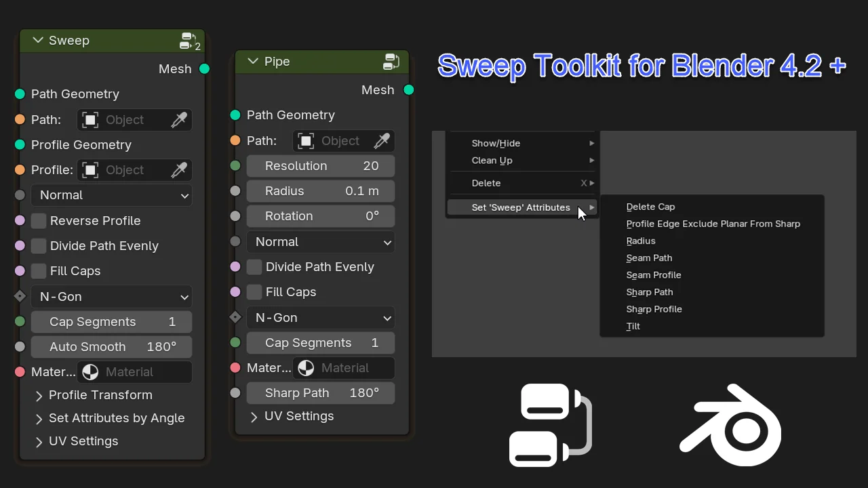The width and height of the screenshot is (868, 488).
Task: Click the node group icon on Pipe header
Action: click(x=391, y=61)
